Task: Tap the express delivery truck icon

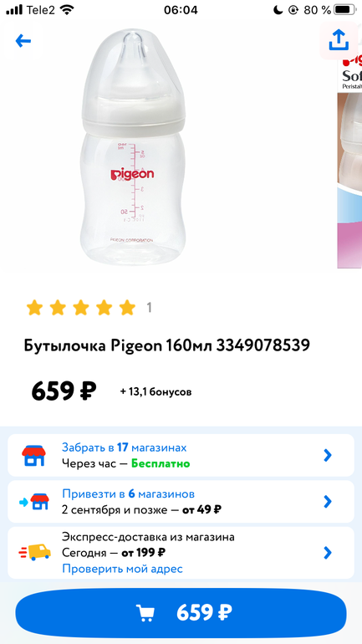Action: point(35,552)
